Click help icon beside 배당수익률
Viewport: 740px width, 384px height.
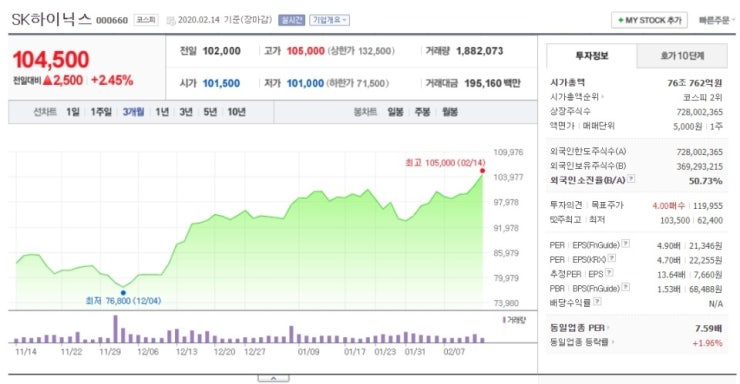click(x=597, y=301)
